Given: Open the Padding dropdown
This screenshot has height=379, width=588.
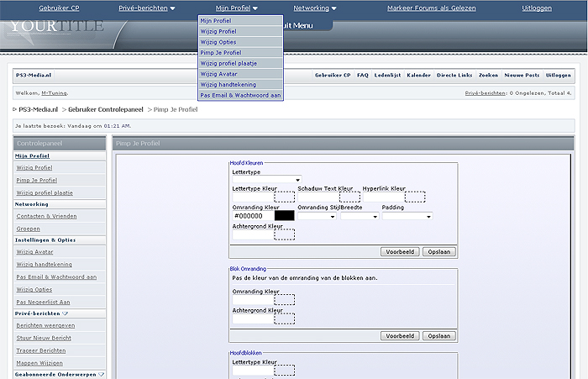Looking at the screenshot, I should [x=407, y=216].
